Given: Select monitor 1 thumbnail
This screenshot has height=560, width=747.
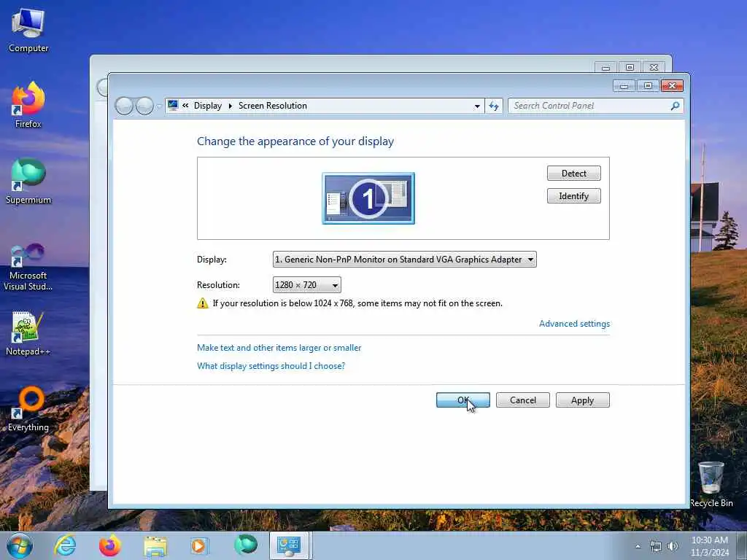Looking at the screenshot, I should pyautogui.click(x=368, y=198).
